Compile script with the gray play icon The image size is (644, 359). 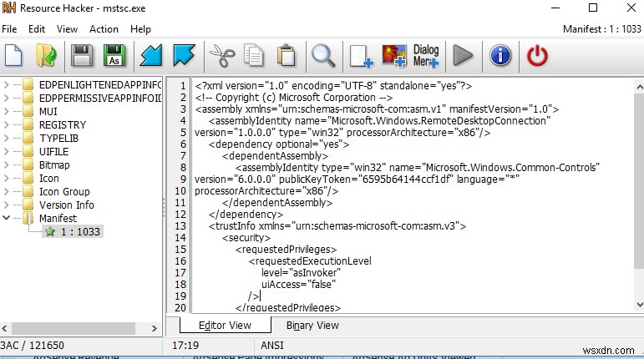coord(463,55)
